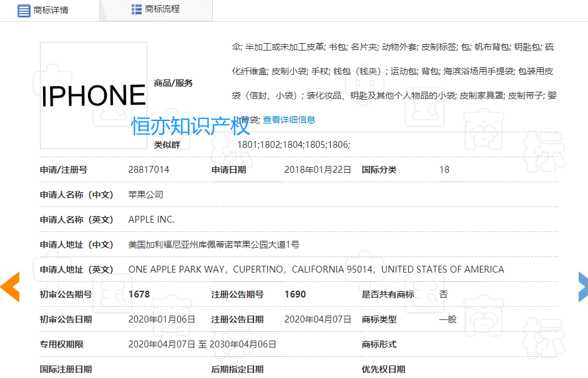
Task: Click the 专用权期限 label
Action: point(62,344)
